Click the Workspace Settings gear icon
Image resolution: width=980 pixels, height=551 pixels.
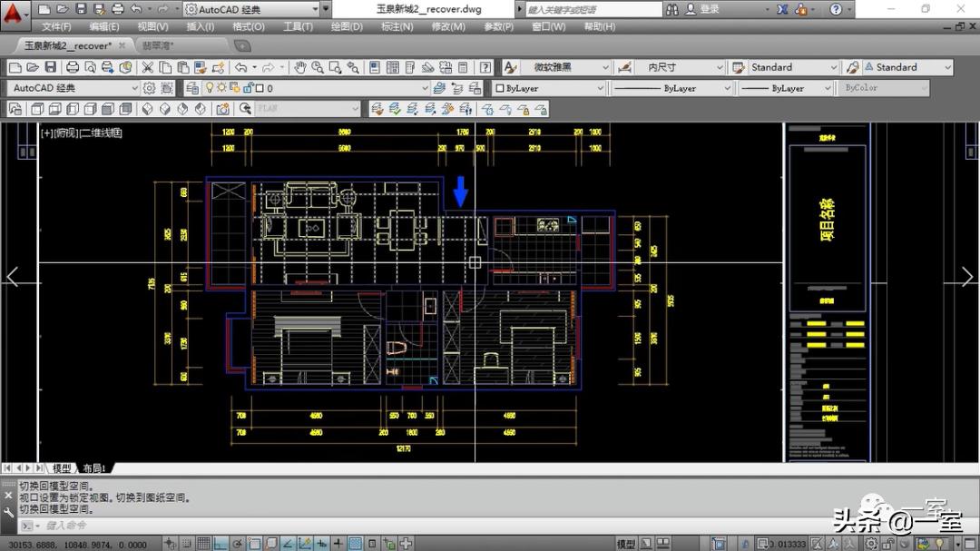(150, 88)
